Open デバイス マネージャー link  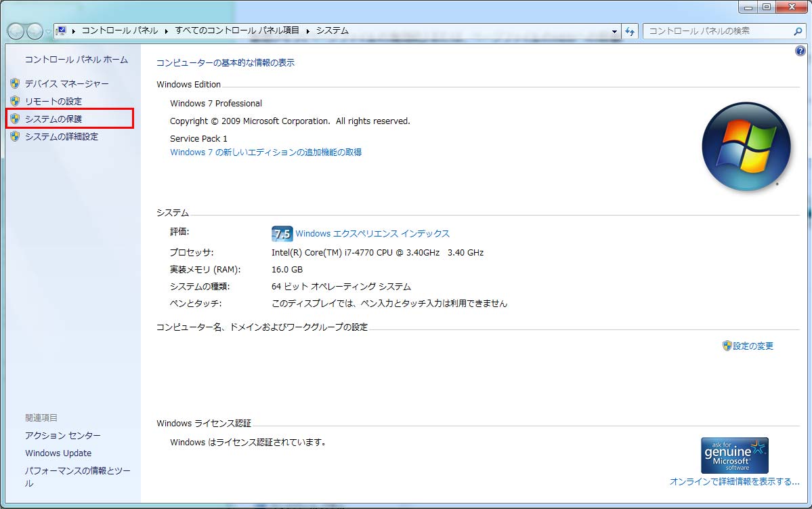pos(67,83)
